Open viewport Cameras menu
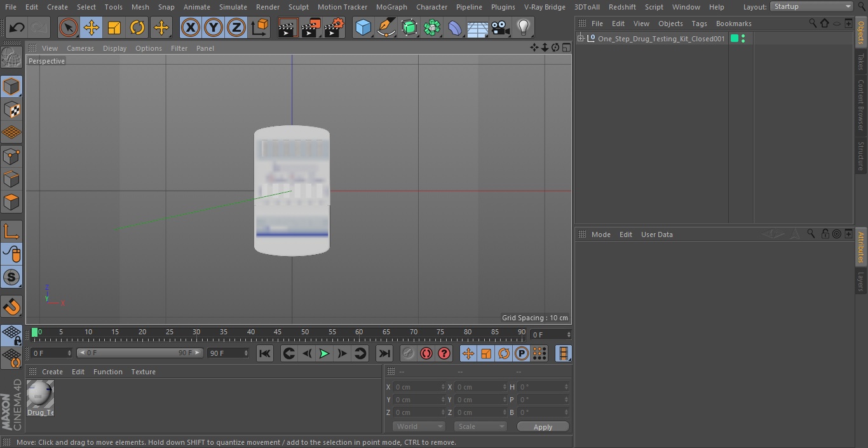The width and height of the screenshot is (868, 448). [x=80, y=48]
